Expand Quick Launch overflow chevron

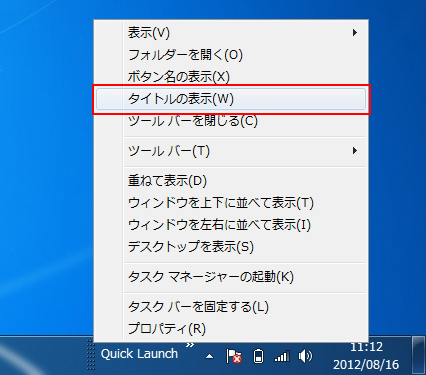(x=190, y=345)
